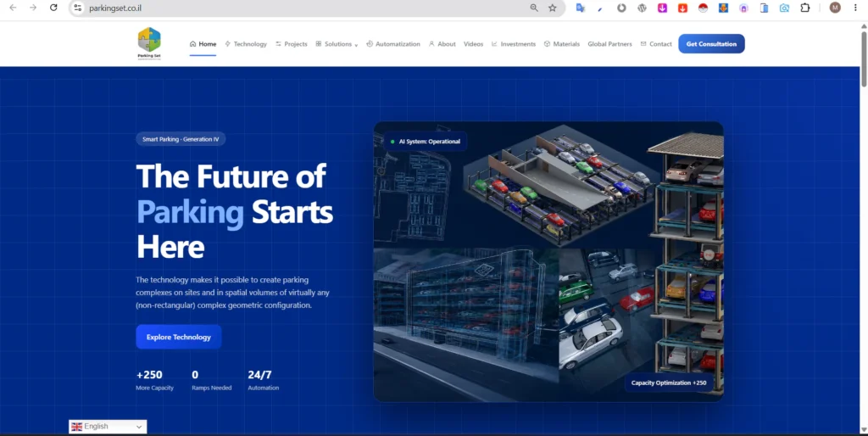The width and height of the screenshot is (868, 436).
Task: Open site information icon in address bar
Action: pos(77,8)
